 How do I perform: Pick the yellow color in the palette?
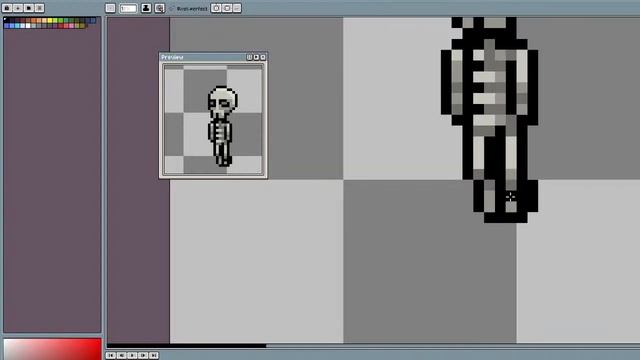(x=50, y=20)
